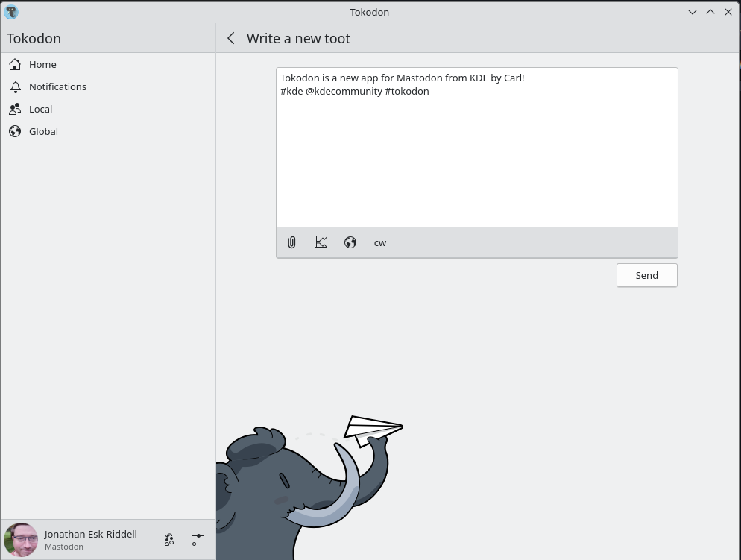This screenshot has width=741, height=560.
Task: Click inside the toot text area
Action: coord(477,148)
